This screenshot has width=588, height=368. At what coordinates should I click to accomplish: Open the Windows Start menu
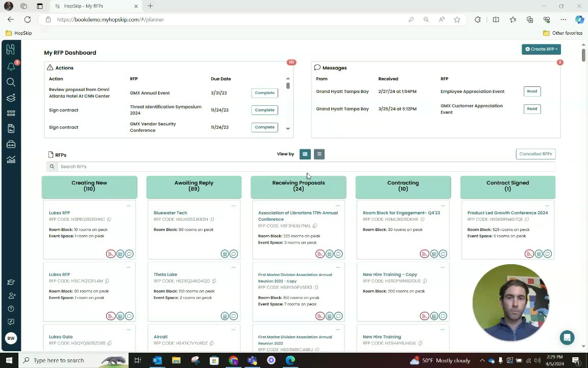9,360
